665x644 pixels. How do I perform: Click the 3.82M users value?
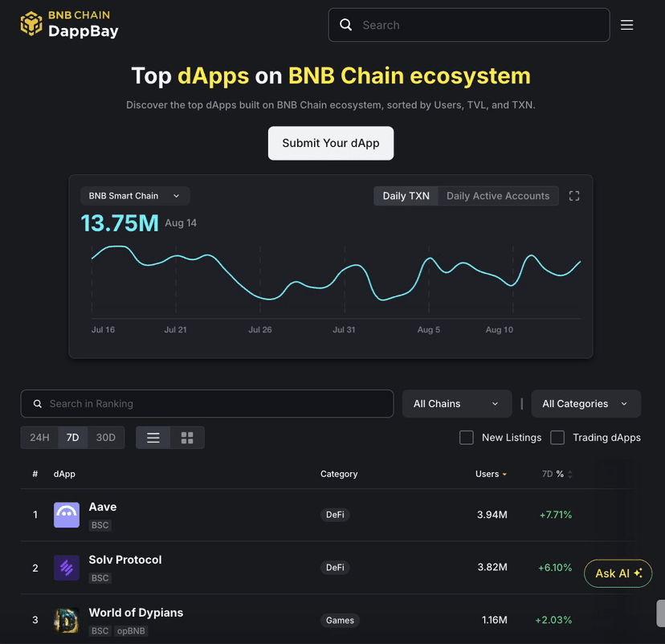(x=492, y=567)
